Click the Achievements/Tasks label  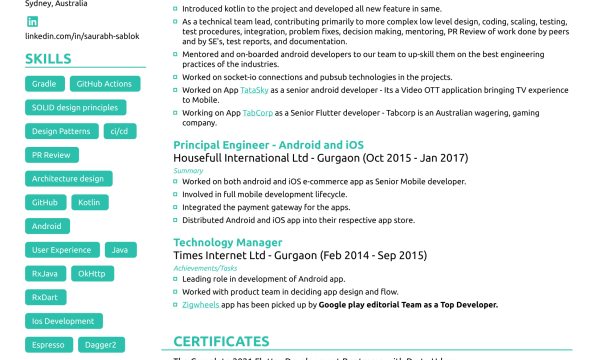click(205, 268)
